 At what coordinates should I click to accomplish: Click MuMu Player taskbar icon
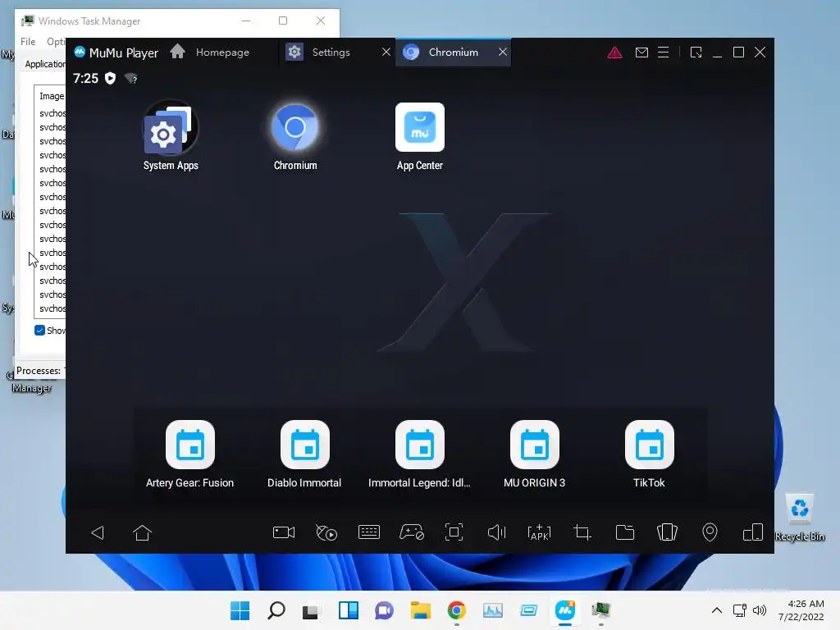(x=565, y=610)
